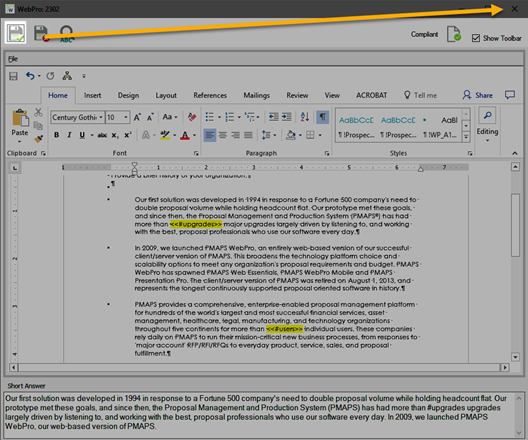
Task: Apply red font color button
Action: 185,135
